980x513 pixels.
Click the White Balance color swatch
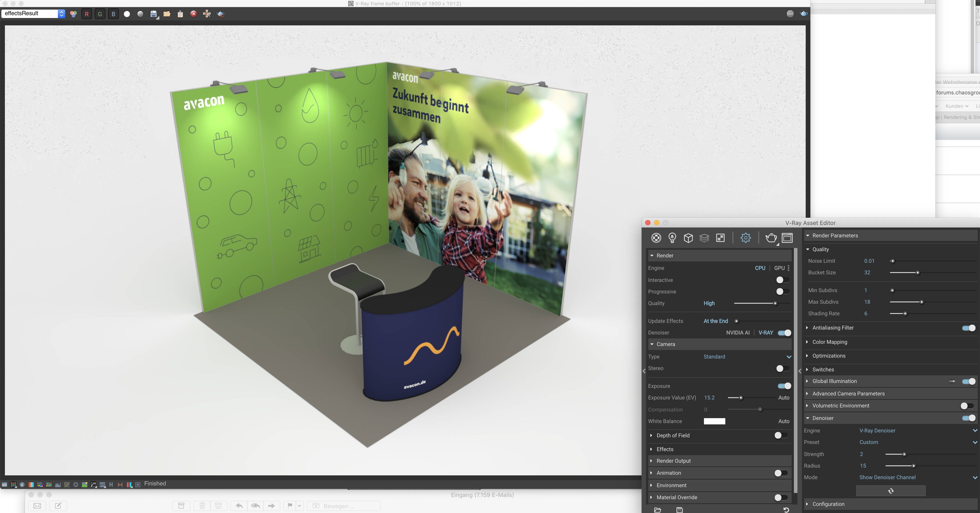[714, 421]
